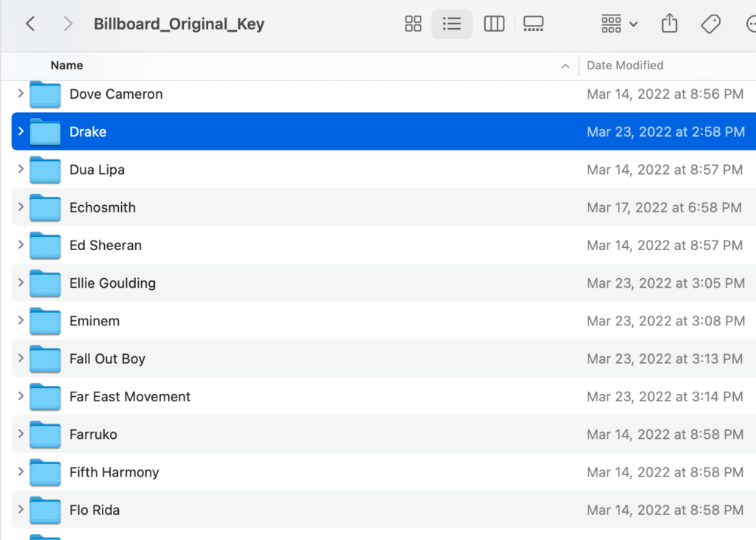Expand the Drake folder
This screenshot has height=540, width=756.
pyautogui.click(x=21, y=131)
